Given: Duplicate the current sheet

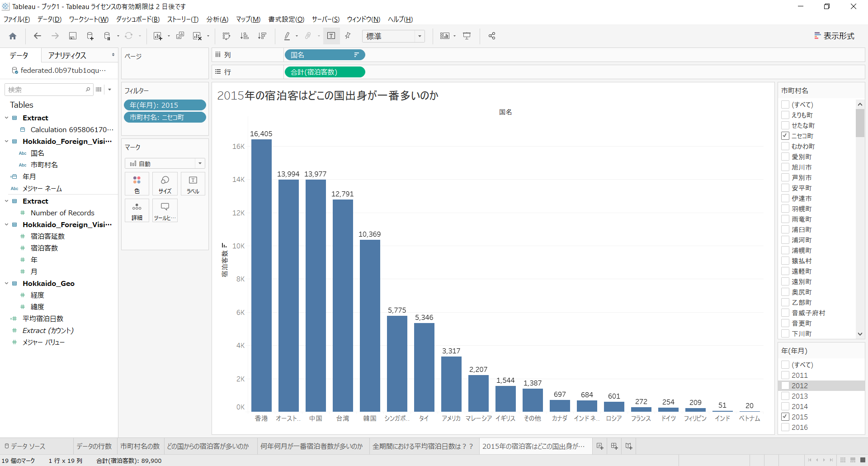Looking at the screenshot, I should pos(180,36).
